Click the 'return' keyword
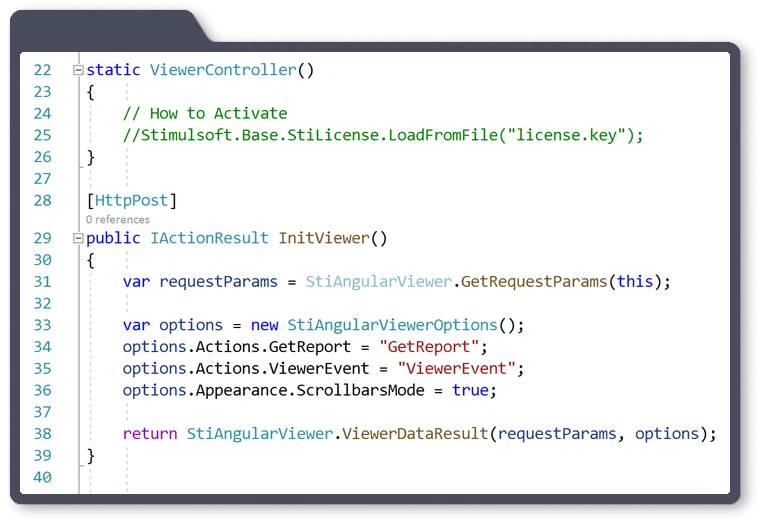The width and height of the screenshot is (760, 520). click(x=150, y=434)
